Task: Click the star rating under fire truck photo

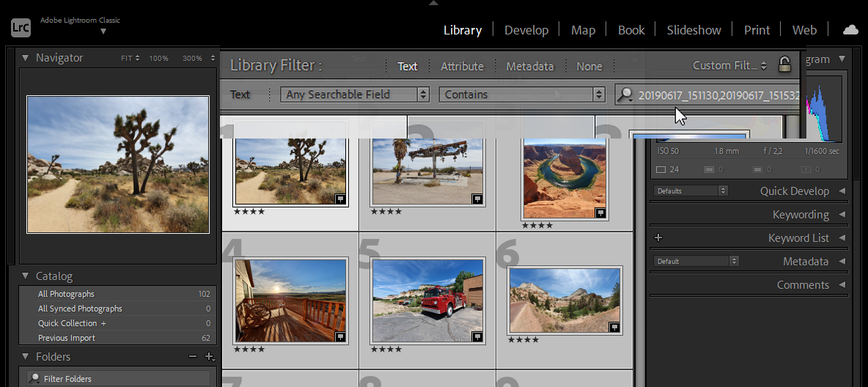Action: 386,350
